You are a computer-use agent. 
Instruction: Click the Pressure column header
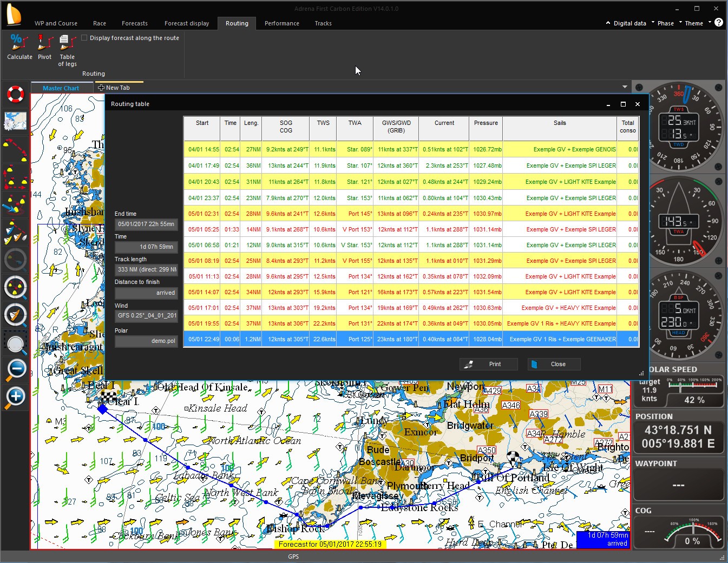486,129
